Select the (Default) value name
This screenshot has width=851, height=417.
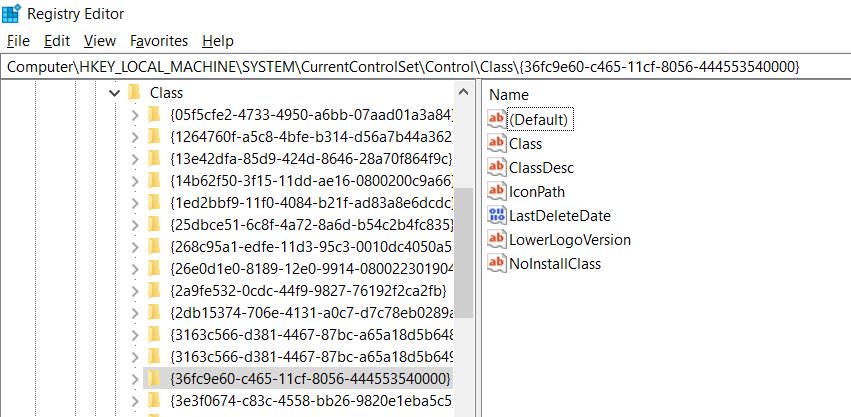pyautogui.click(x=540, y=119)
